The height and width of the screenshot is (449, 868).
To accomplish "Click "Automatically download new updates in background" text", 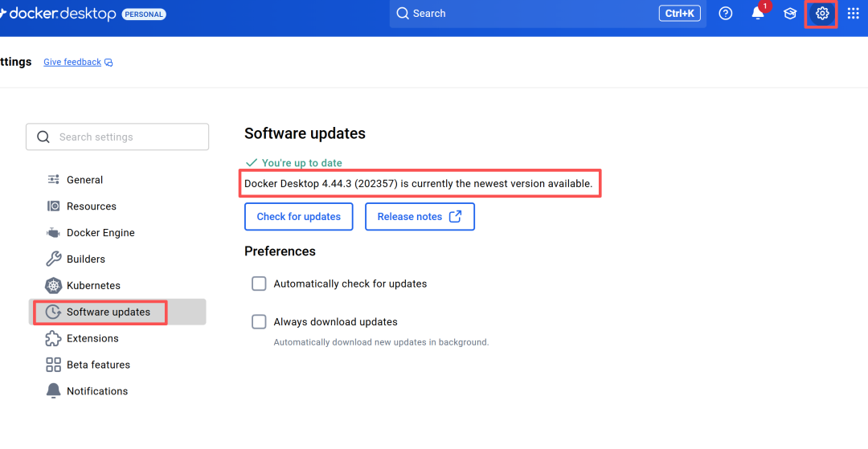I will click(x=382, y=342).
